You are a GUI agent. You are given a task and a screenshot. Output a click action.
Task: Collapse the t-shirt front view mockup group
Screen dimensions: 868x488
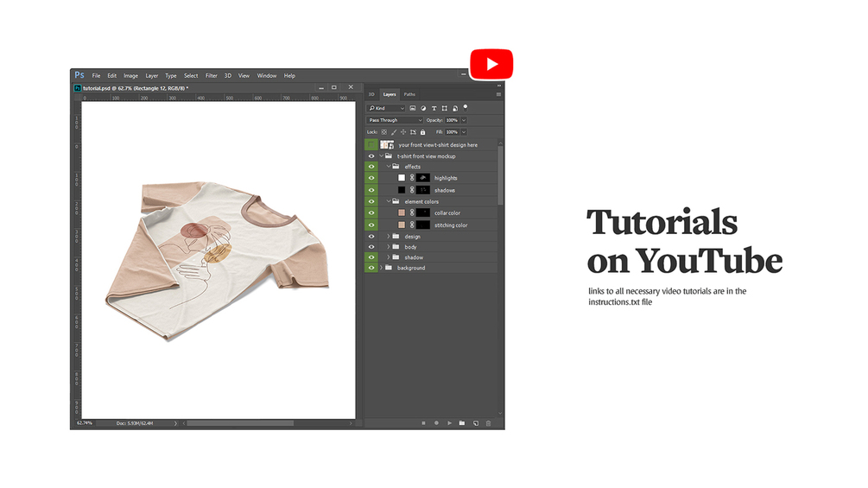pyautogui.click(x=381, y=156)
